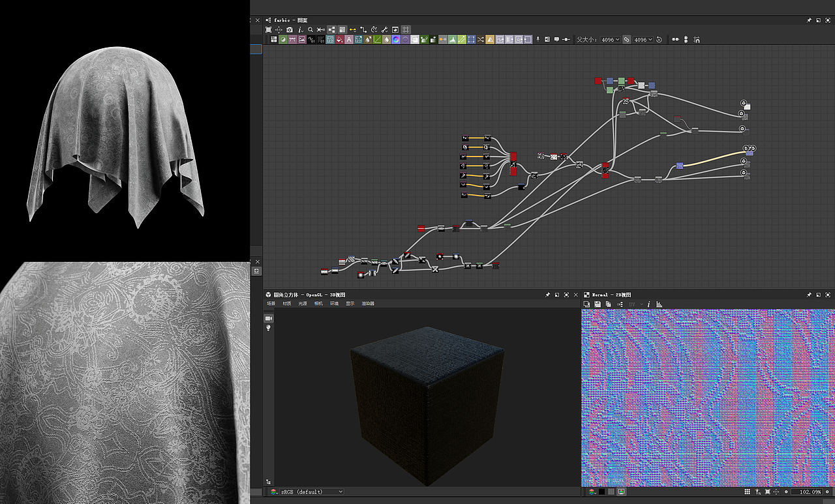This screenshot has width=835, height=504.
Task: Click the vertical align nodes icon
Action: [x=686, y=40]
